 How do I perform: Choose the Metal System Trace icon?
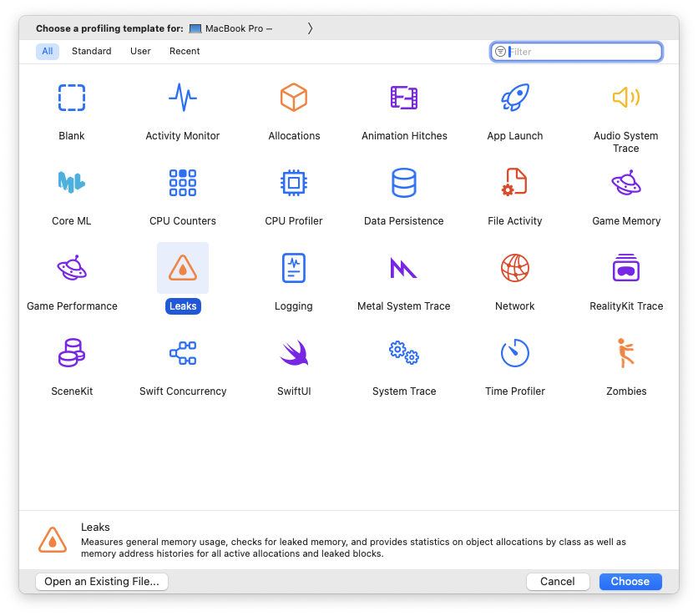tap(404, 268)
